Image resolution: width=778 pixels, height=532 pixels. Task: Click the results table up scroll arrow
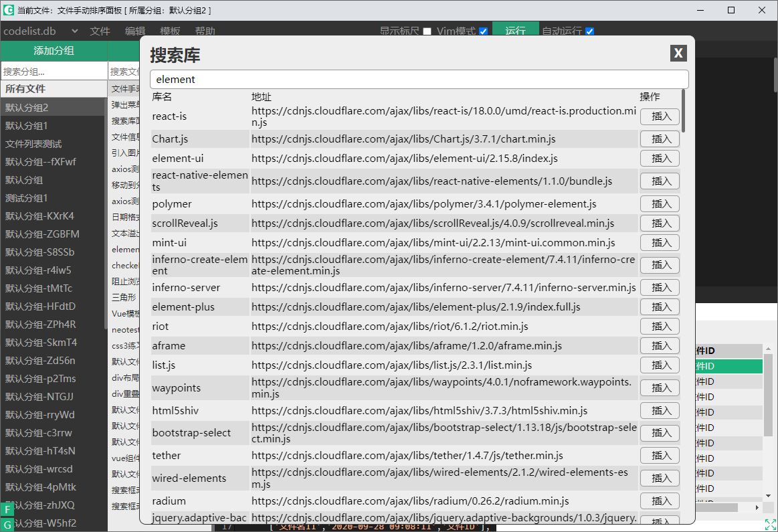coord(768,349)
